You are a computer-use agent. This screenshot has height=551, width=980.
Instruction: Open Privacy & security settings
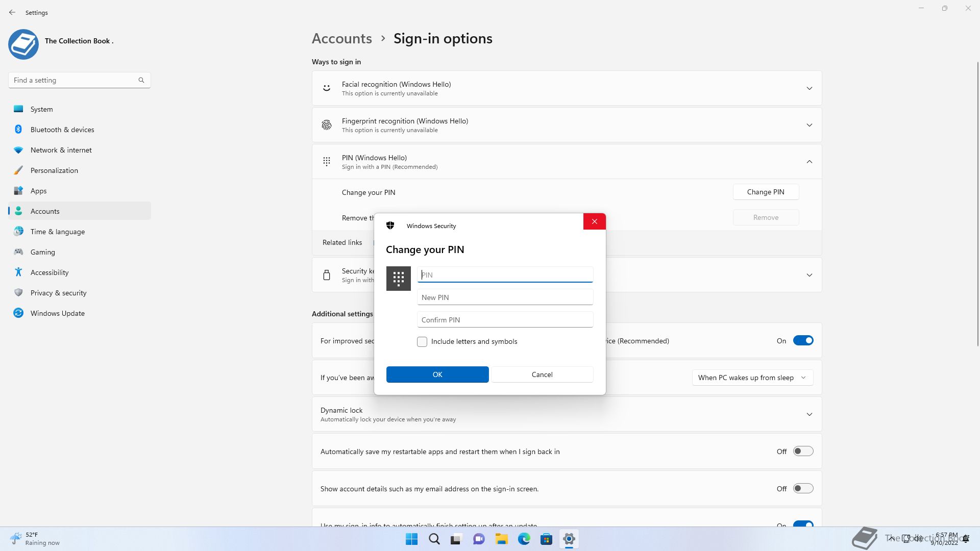[x=80, y=293]
